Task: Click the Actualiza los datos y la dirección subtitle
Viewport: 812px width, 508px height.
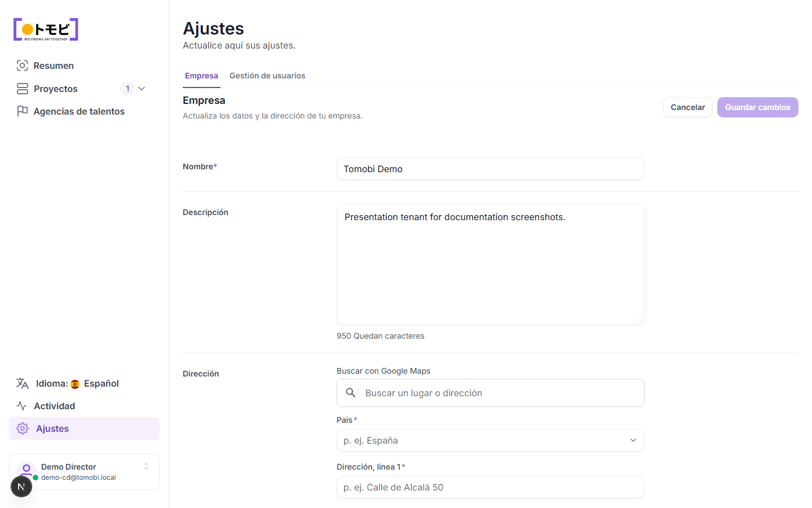Action: click(x=273, y=116)
